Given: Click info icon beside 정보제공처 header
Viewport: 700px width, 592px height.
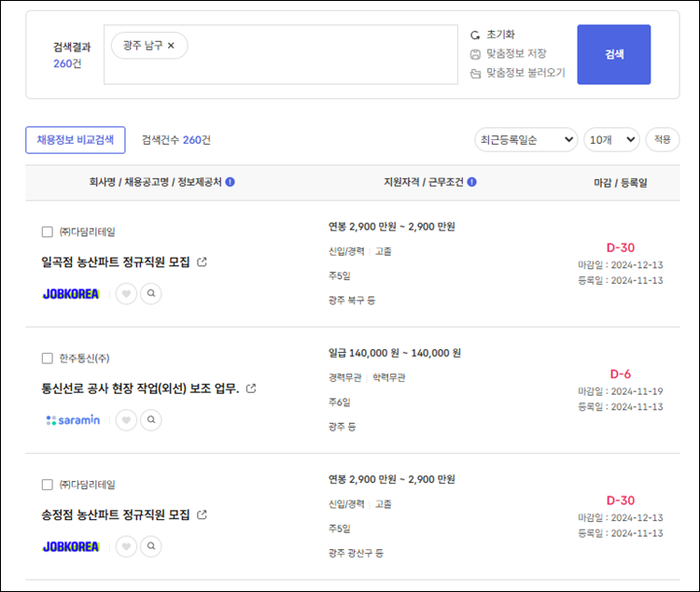Looking at the screenshot, I should (230, 182).
